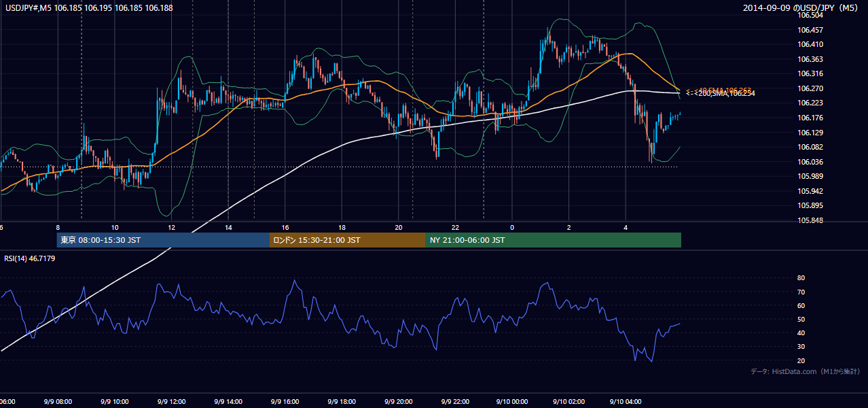The height and width of the screenshot is (408, 868).
Task: Click the 9/10 04:00 date axis label
Action: pos(626,401)
